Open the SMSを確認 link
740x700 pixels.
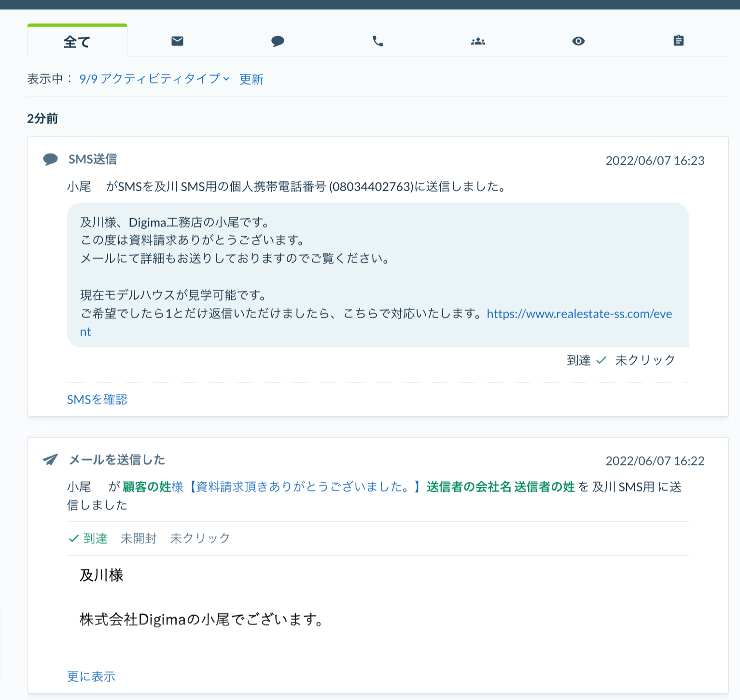click(x=97, y=399)
